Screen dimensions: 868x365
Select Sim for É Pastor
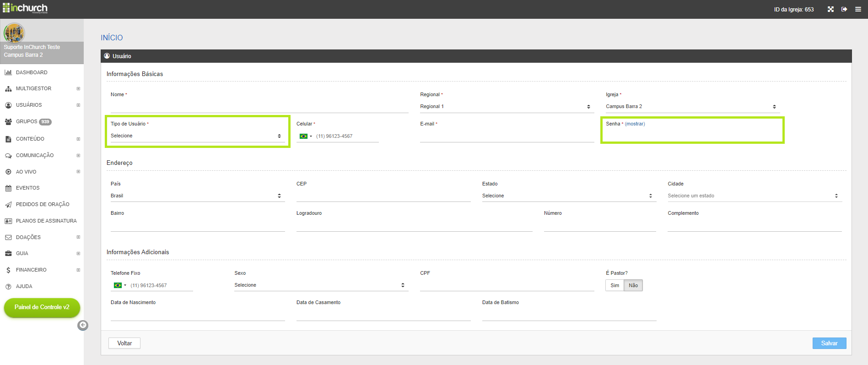[x=615, y=285]
